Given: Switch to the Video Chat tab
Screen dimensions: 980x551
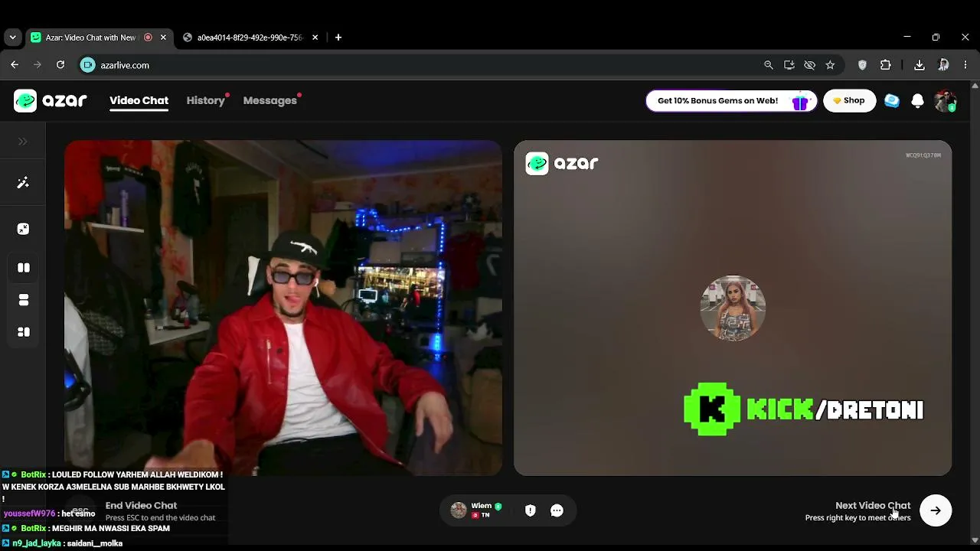Looking at the screenshot, I should pyautogui.click(x=139, y=100).
